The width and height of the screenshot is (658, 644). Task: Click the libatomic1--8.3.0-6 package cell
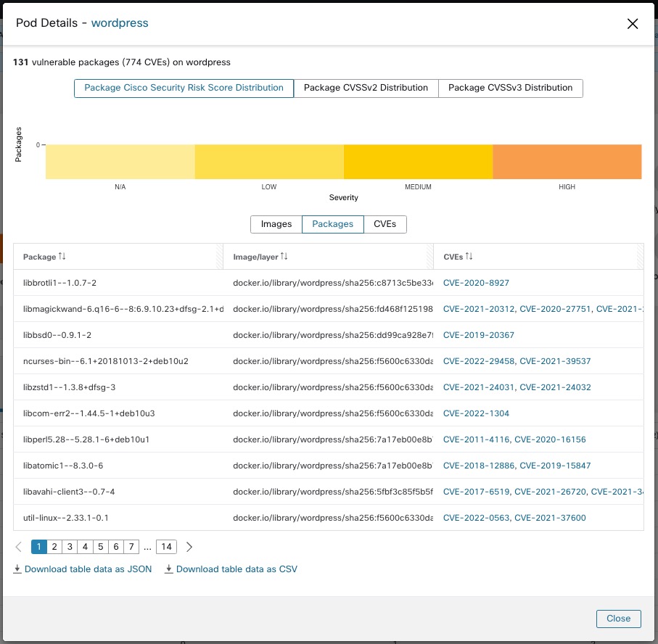click(x=118, y=466)
